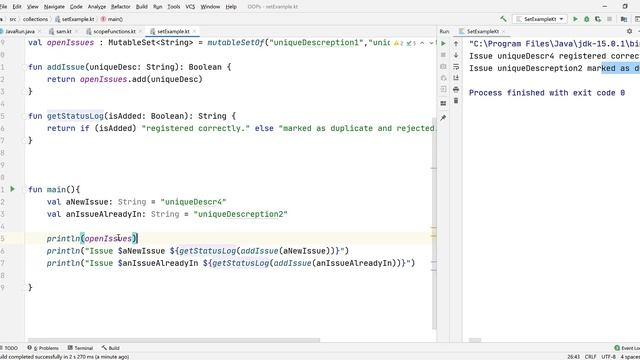Close the scopefunctions.kt editor tab
The height and width of the screenshot is (360, 640).
(x=140, y=31)
